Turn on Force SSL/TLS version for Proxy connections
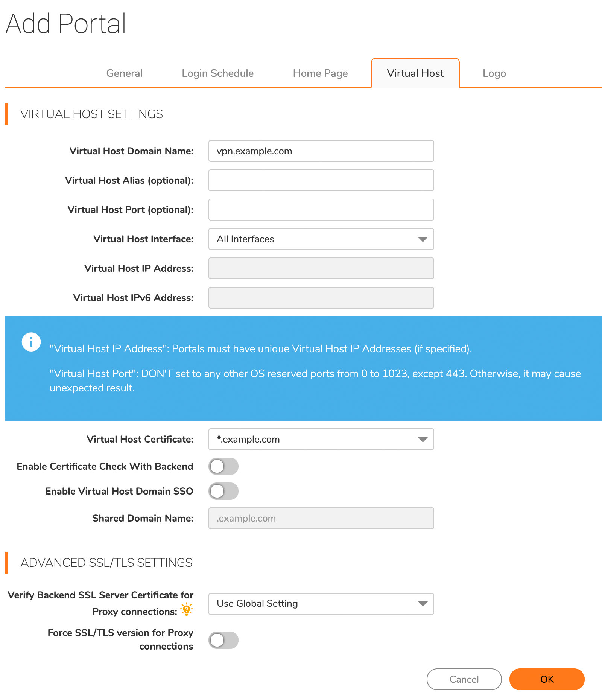Viewport: 602px width, 700px height. tap(223, 640)
